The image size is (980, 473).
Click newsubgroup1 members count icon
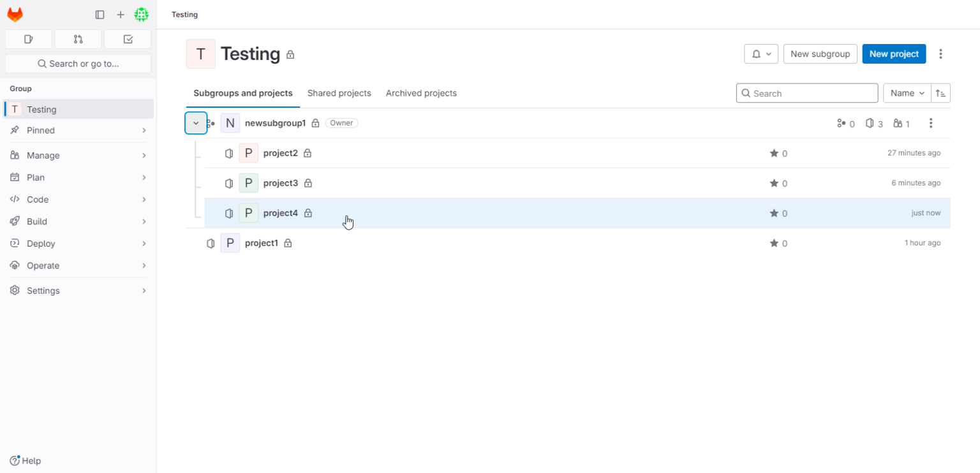coord(898,123)
